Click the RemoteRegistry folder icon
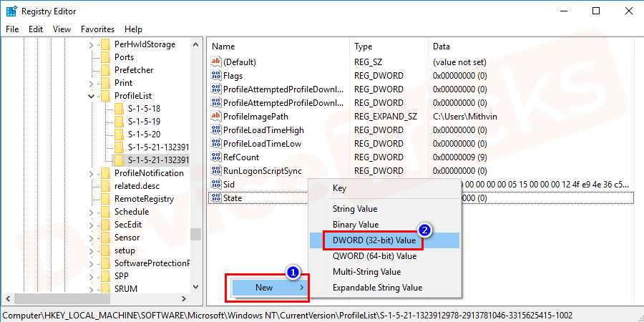 (x=105, y=199)
